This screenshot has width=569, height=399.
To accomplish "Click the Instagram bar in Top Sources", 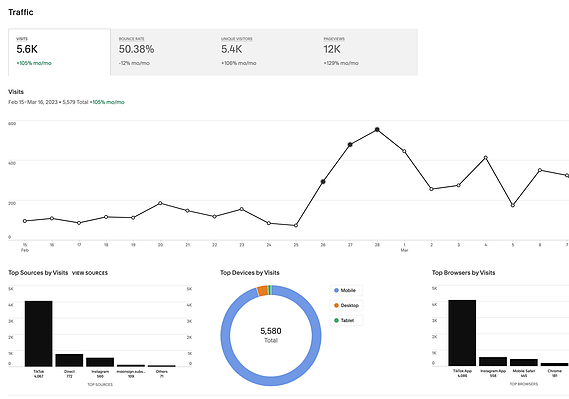I will click(100, 362).
